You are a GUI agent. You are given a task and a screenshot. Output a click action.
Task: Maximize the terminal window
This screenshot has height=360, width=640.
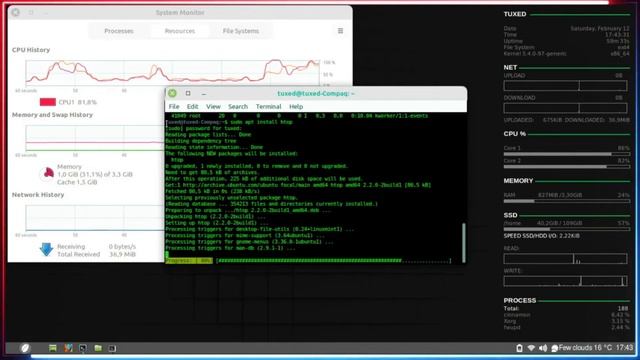(188, 93)
